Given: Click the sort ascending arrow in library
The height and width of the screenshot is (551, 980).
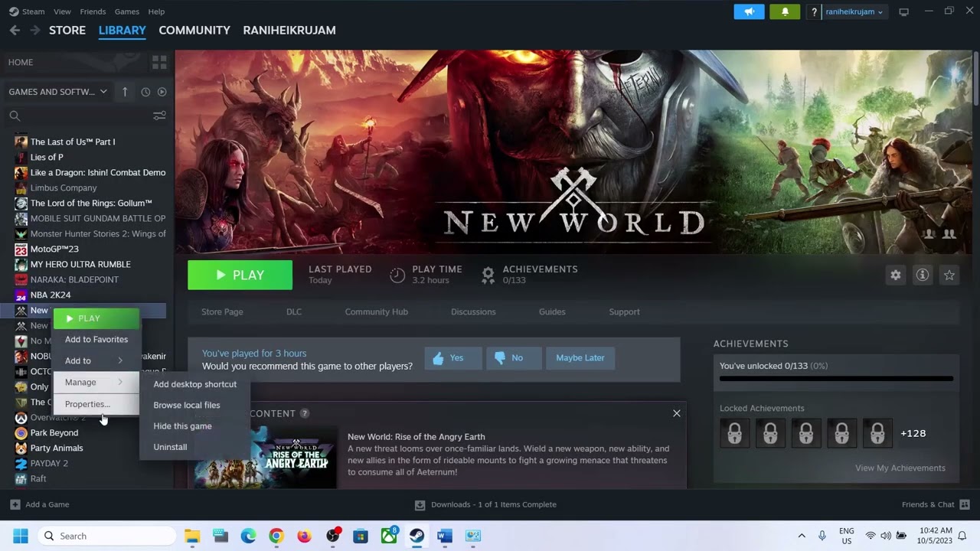Looking at the screenshot, I should click(125, 92).
